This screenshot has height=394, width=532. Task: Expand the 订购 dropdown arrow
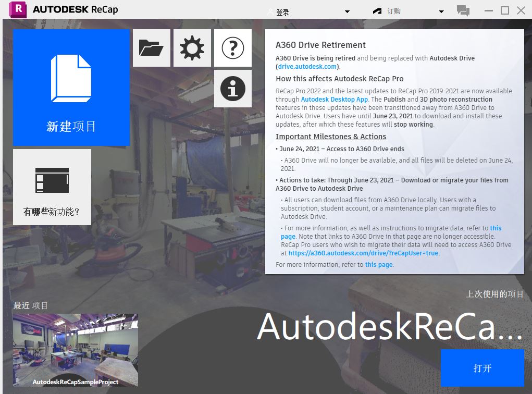(x=440, y=10)
